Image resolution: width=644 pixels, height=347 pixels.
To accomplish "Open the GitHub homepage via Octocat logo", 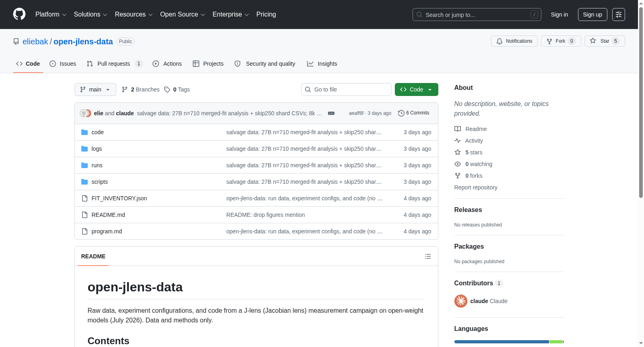I will 19,14.
